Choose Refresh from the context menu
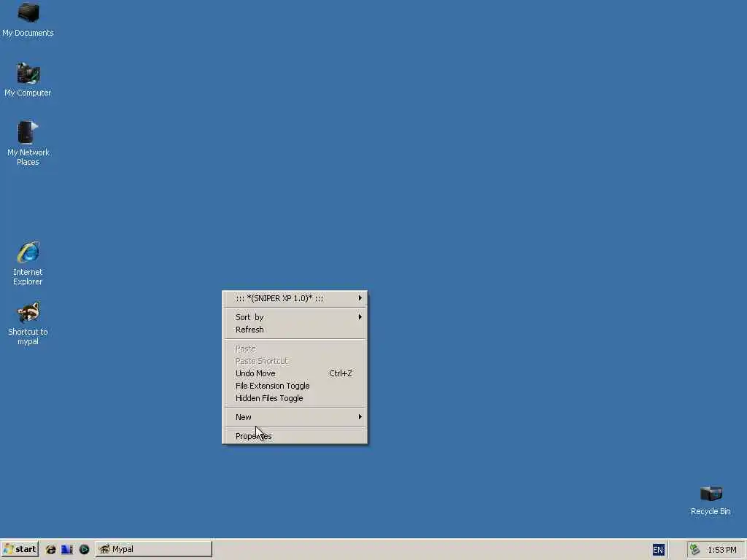This screenshot has width=747, height=560. (295, 330)
